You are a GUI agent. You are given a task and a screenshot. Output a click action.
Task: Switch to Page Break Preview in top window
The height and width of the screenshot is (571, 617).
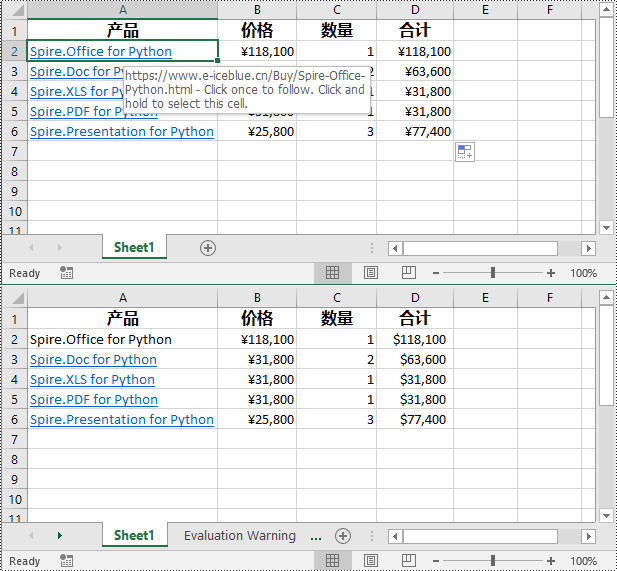pos(408,273)
